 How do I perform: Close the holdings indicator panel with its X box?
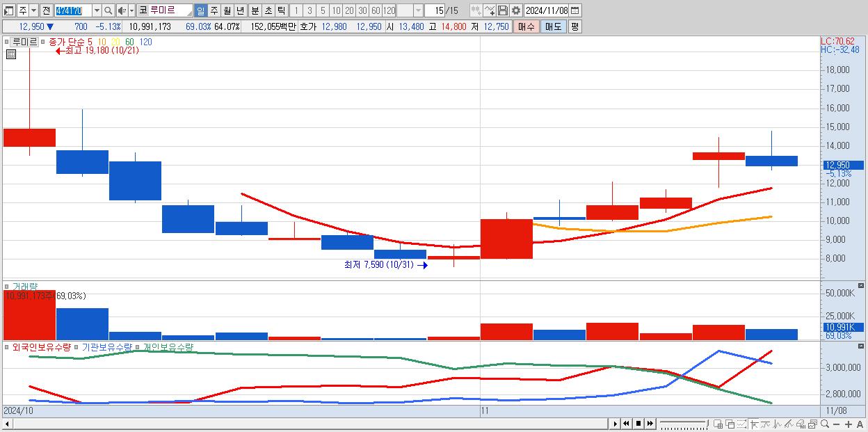pos(861,346)
